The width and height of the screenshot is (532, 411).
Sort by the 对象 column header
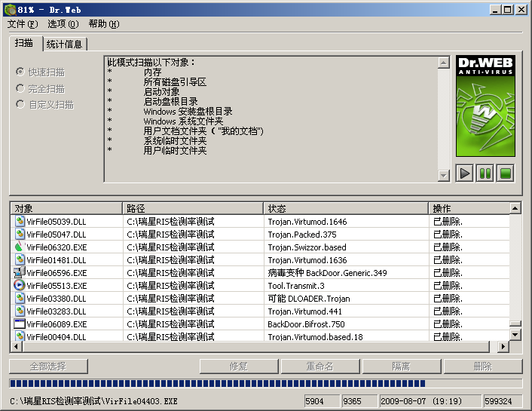point(66,208)
